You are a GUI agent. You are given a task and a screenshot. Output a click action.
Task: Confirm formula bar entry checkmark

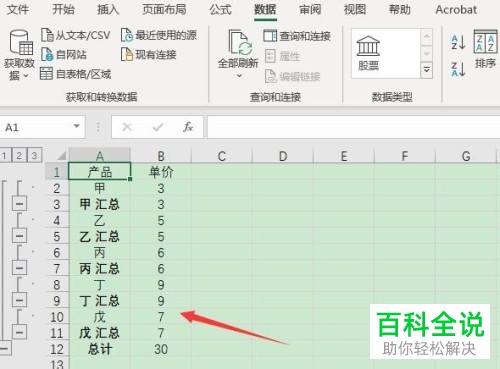pos(158,127)
